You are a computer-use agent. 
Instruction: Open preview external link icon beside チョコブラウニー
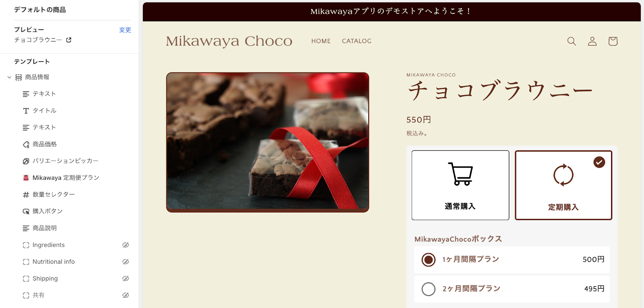69,40
